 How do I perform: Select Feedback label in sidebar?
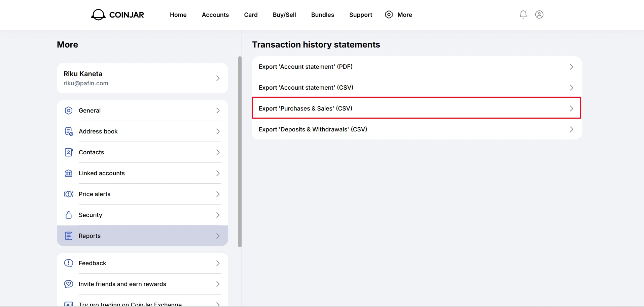coord(92,263)
